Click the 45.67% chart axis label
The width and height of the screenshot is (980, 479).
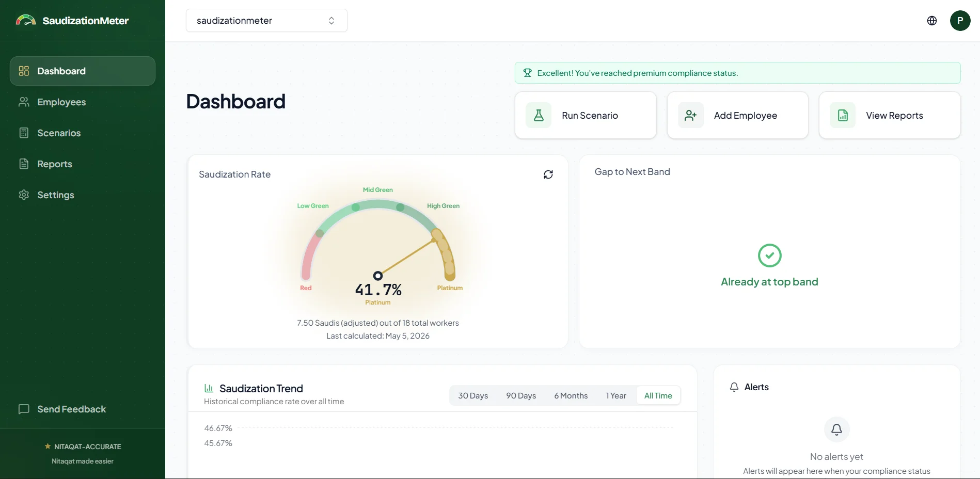(x=218, y=443)
